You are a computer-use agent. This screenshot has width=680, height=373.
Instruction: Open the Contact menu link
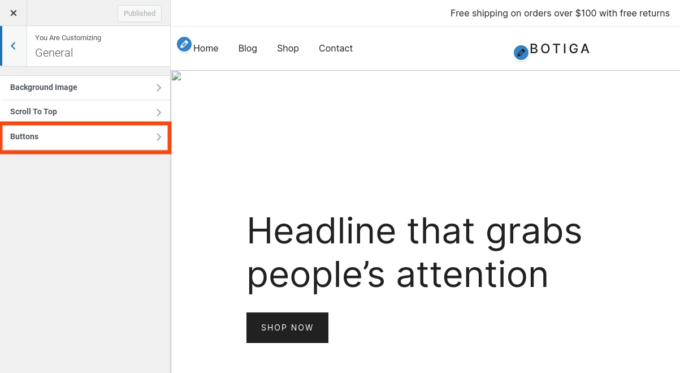(336, 48)
